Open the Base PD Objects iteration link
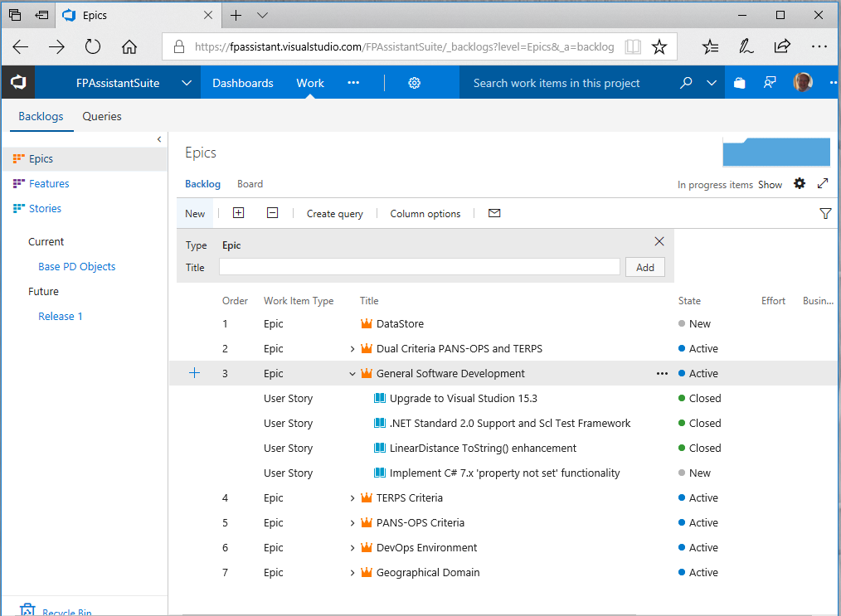The width and height of the screenshot is (841, 616). pyautogui.click(x=77, y=267)
